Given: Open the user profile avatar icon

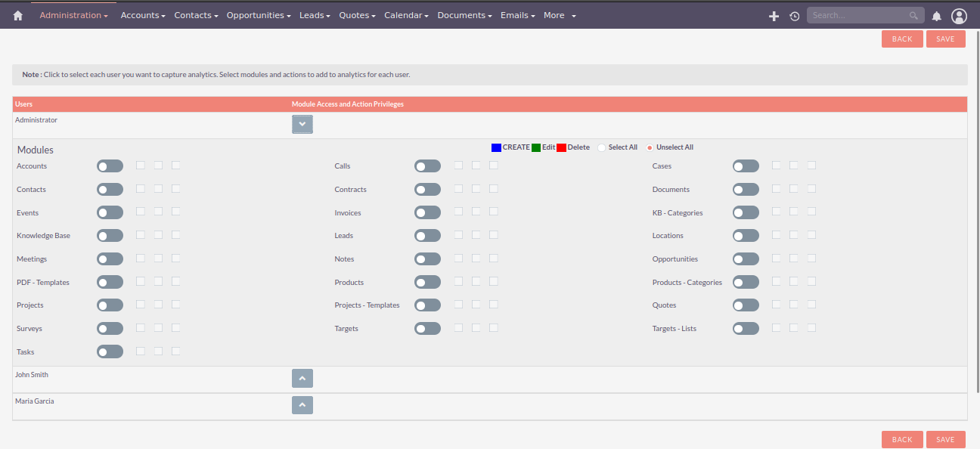Looking at the screenshot, I should (959, 16).
